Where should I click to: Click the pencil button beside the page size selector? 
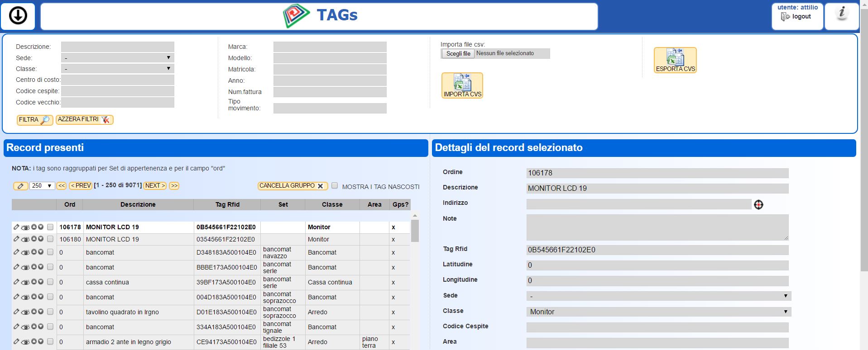tap(20, 186)
